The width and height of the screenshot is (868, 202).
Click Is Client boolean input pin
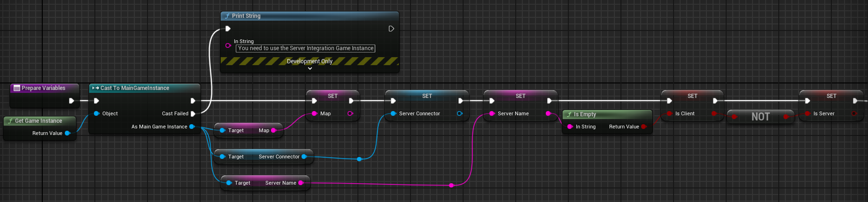coord(669,113)
